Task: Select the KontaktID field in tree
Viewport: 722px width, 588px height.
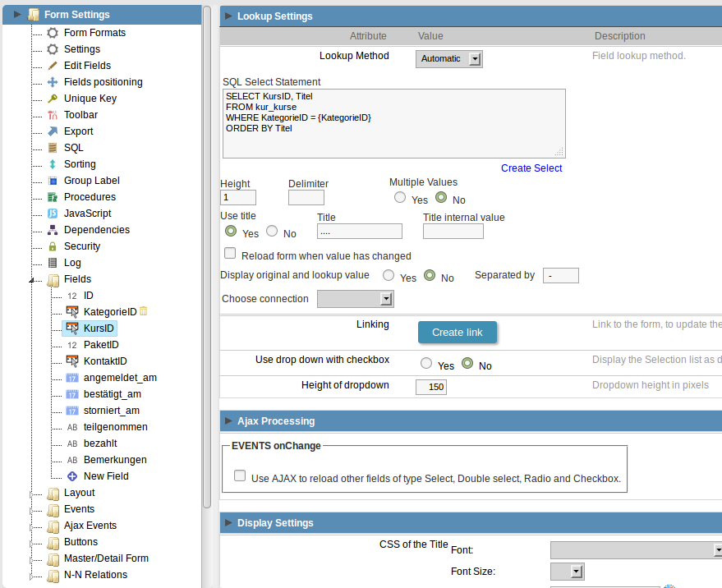Action: (105, 361)
